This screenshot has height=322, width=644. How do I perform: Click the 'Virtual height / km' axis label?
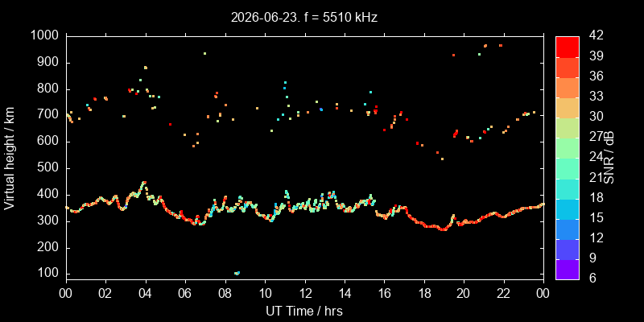click(10, 158)
